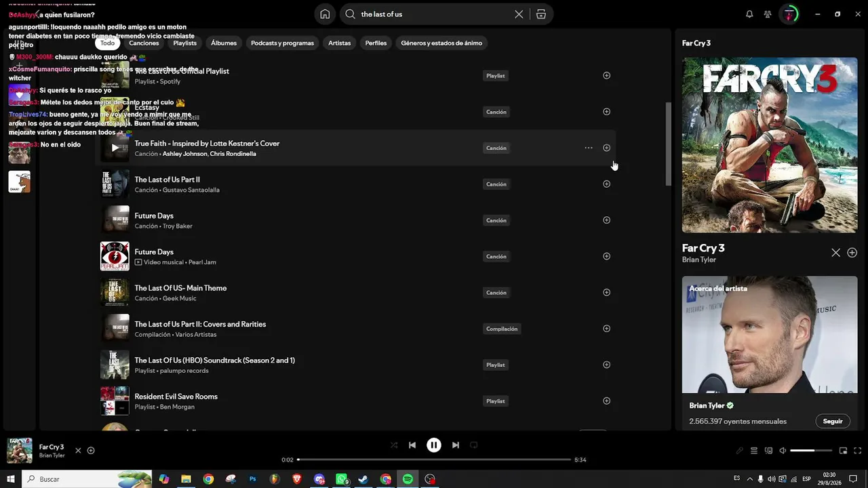Open WhatsApp from the taskbar
868x488 pixels.
[x=341, y=479]
